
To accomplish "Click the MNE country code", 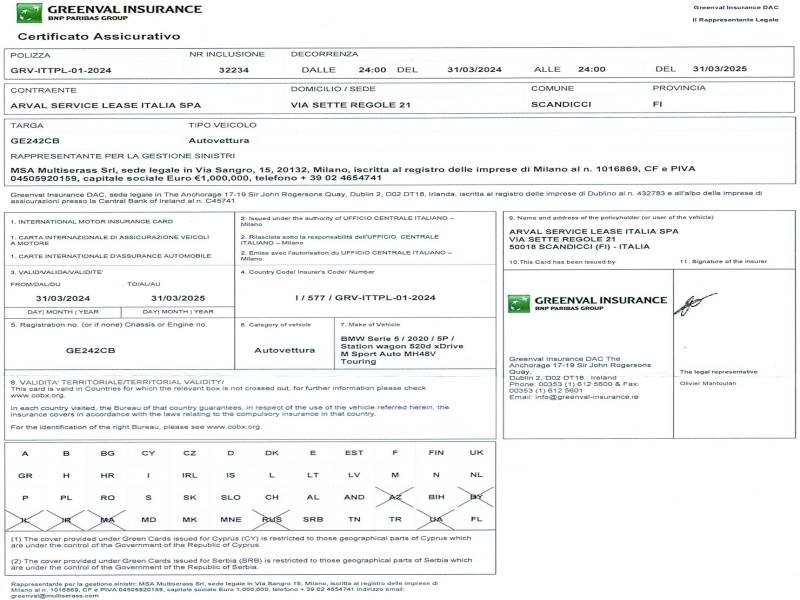I will (x=231, y=519).
